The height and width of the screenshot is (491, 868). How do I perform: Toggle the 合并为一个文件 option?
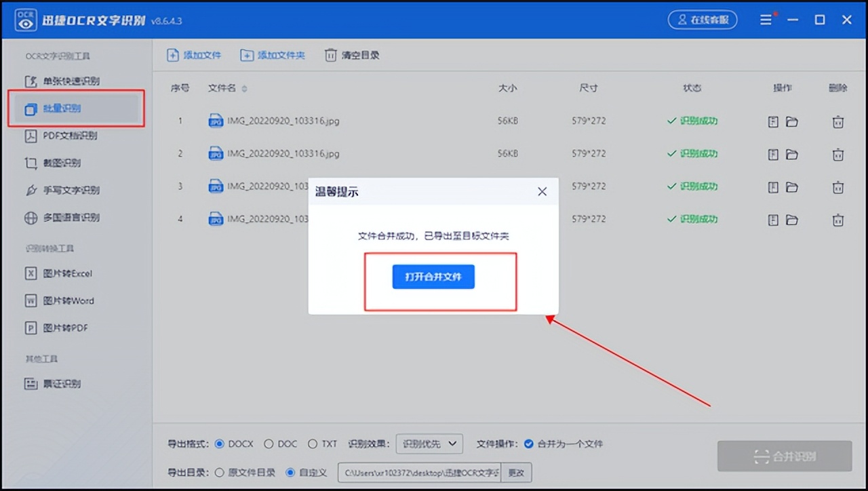(x=530, y=444)
